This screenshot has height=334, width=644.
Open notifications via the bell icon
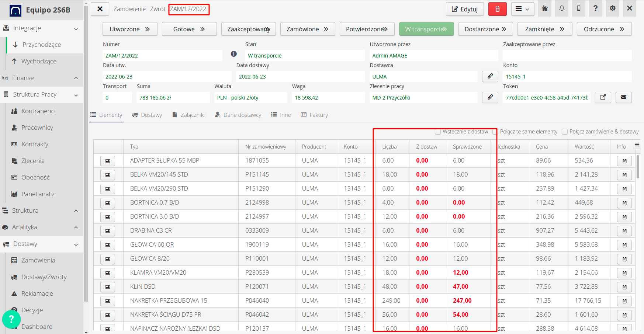click(x=562, y=8)
